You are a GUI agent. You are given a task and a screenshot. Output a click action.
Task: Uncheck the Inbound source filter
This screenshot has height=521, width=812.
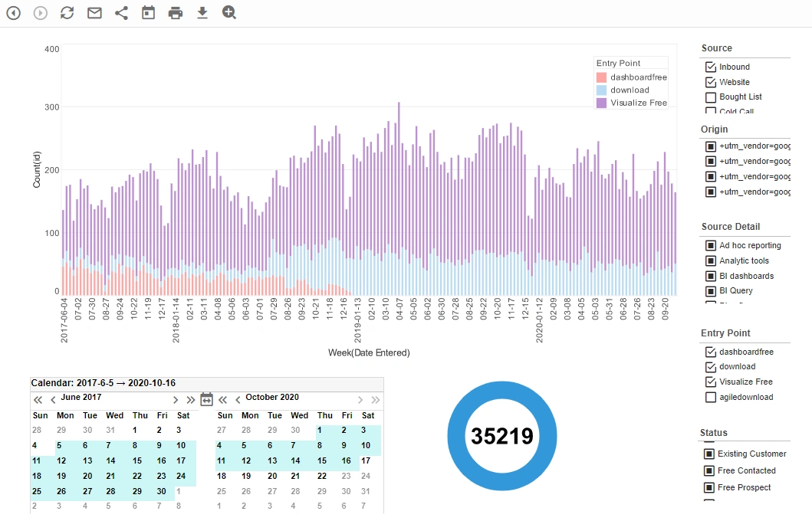pos(709,67)
